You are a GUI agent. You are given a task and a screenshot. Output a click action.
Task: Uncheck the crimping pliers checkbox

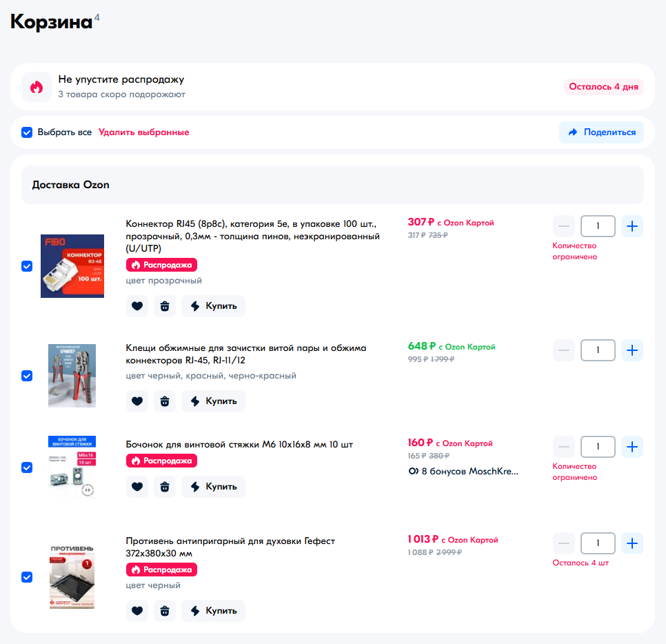[27, 376]
